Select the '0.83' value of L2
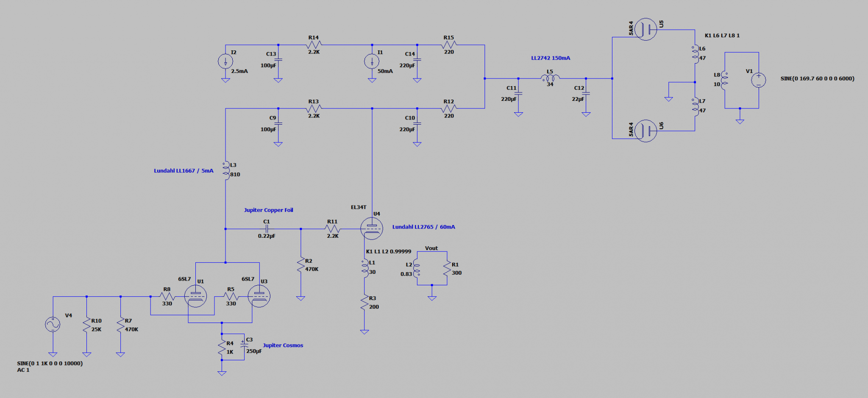 [x=406, y=274]
